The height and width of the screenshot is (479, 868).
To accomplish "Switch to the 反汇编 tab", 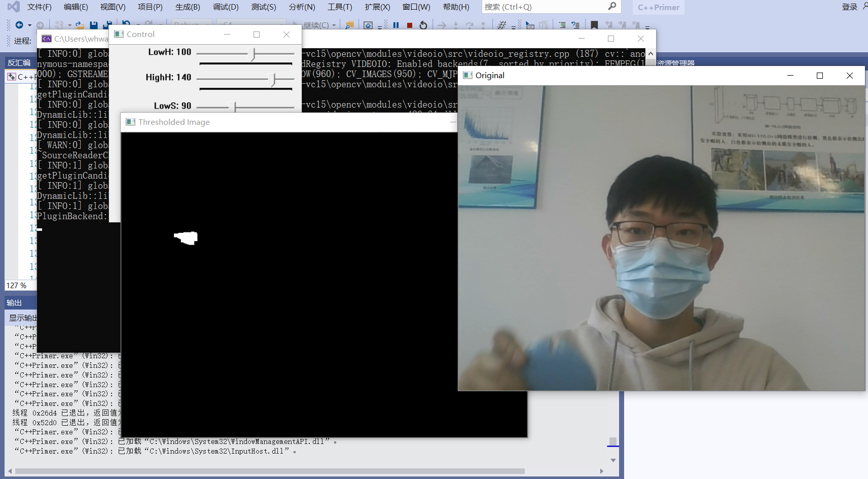I will point(19,62).
